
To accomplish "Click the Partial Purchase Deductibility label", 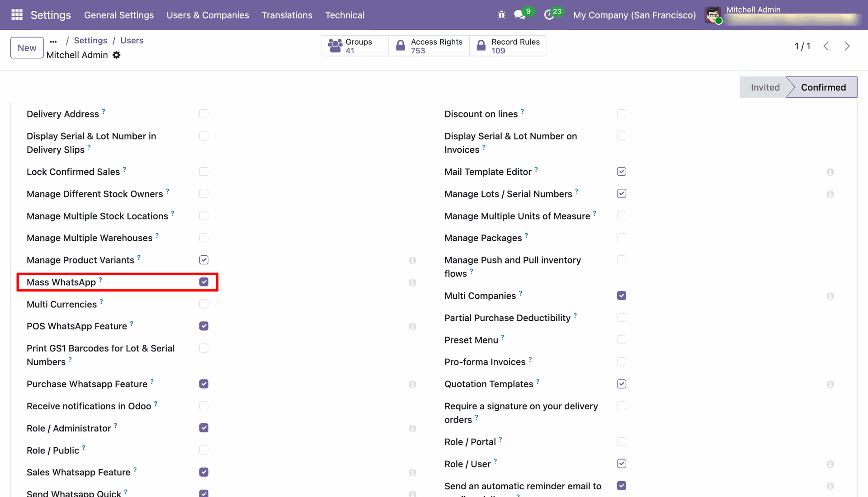I will tap(507, 318).
